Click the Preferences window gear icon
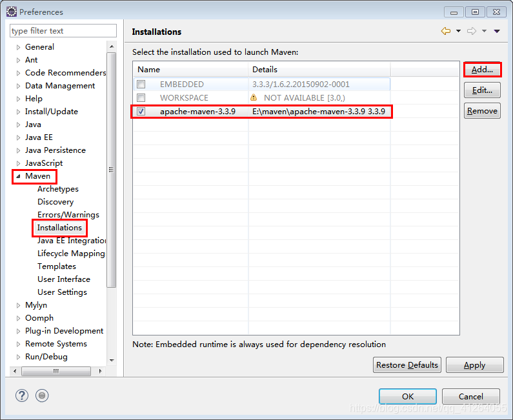 (12, 12)
